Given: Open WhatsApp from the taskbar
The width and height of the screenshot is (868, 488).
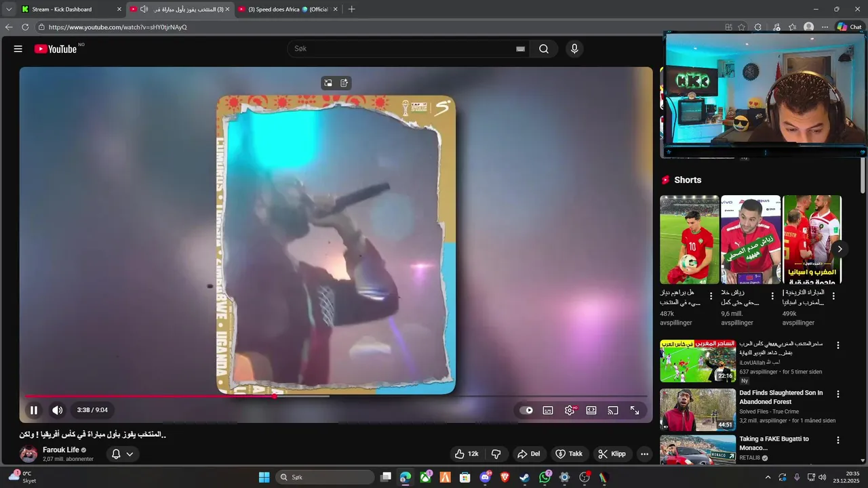Looking at the screenshot, I should (545, 477).
